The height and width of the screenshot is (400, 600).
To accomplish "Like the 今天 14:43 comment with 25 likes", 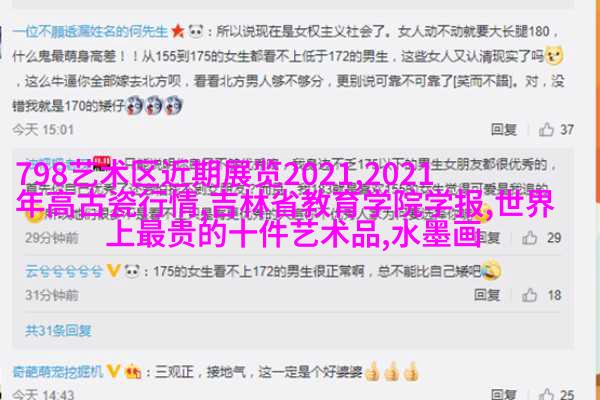I will [x=546, y=394].
